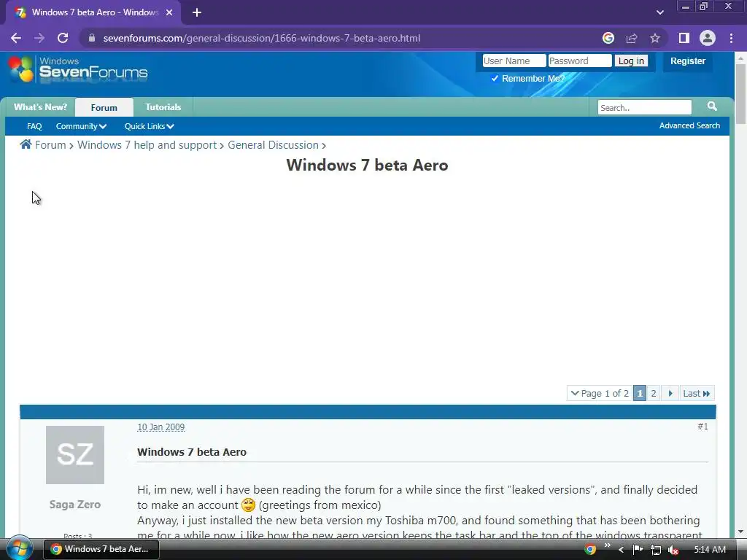Click the home icon in breadcrumb
747x560 pixels.
tap(26, 144)
